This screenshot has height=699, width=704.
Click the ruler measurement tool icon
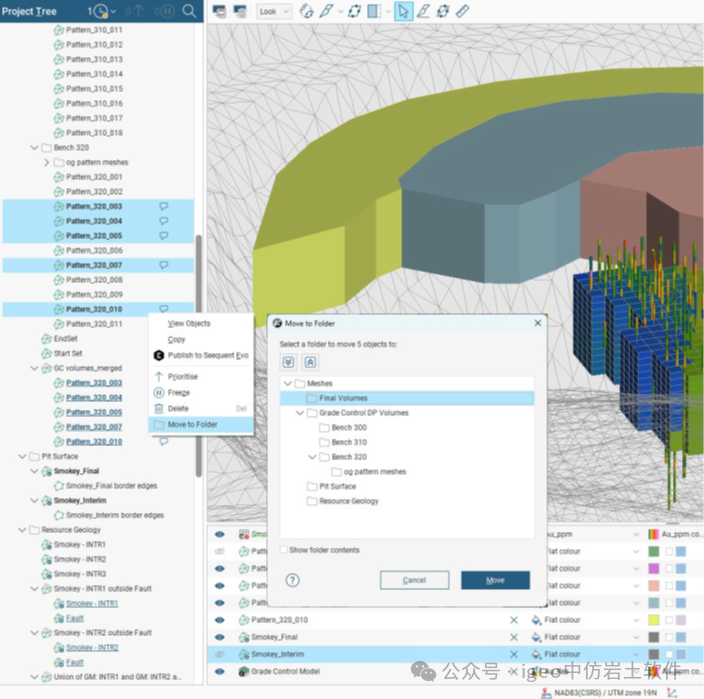(x=462, y=11)
